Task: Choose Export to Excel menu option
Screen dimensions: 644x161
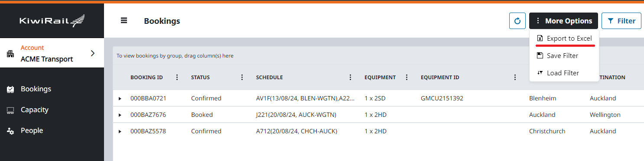Action: [x=564, y=39]
